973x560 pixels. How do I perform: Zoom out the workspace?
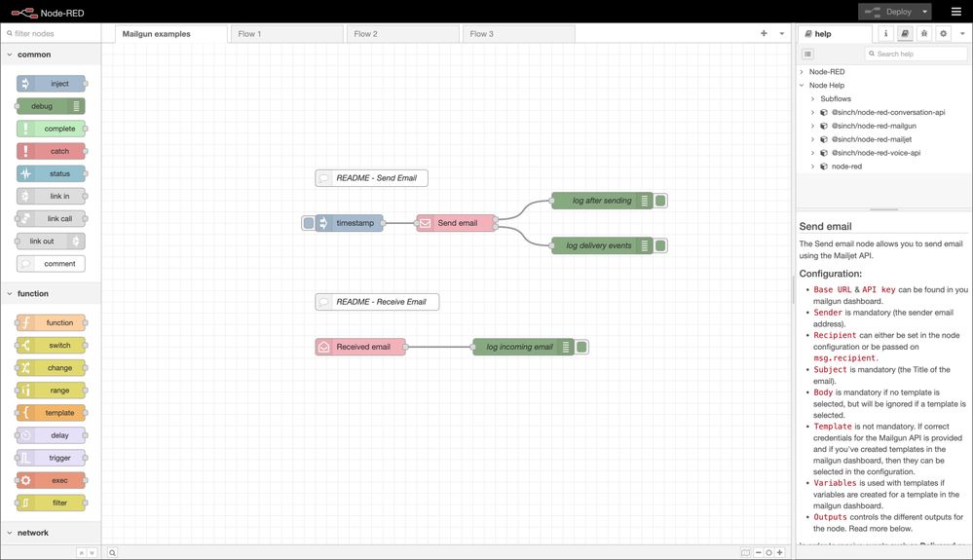pos(759,552)
